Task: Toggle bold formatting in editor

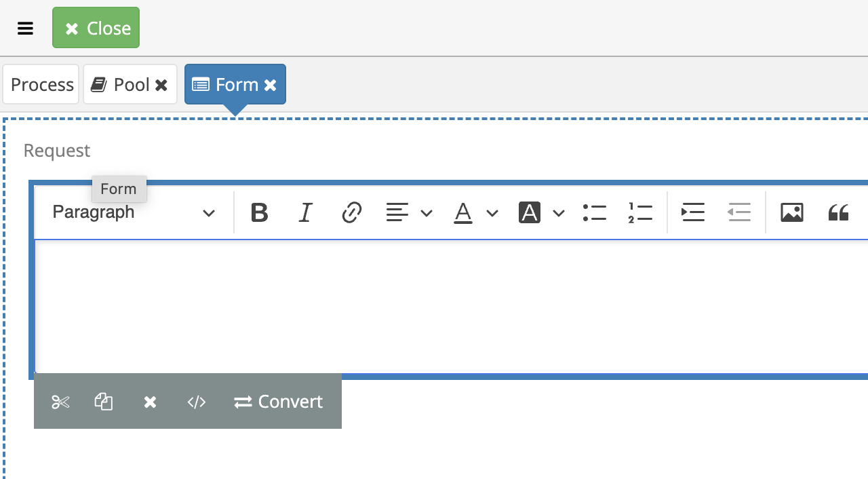Action: coord(259,212)
